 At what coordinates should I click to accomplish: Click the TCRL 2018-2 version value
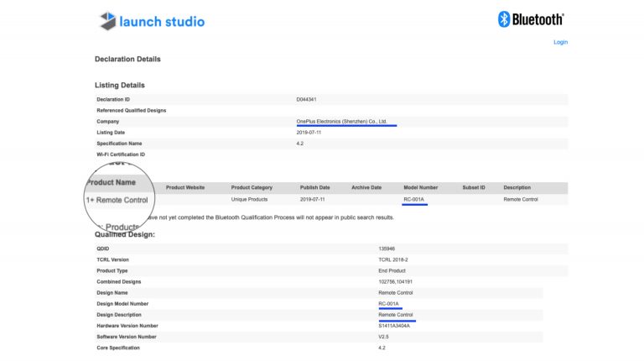tap(393, 259)
